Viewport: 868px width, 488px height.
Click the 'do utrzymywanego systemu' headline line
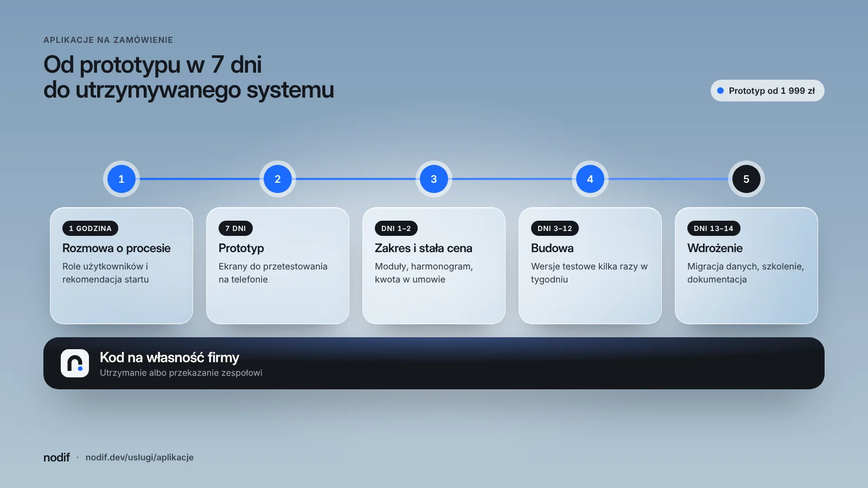(189, 91)
